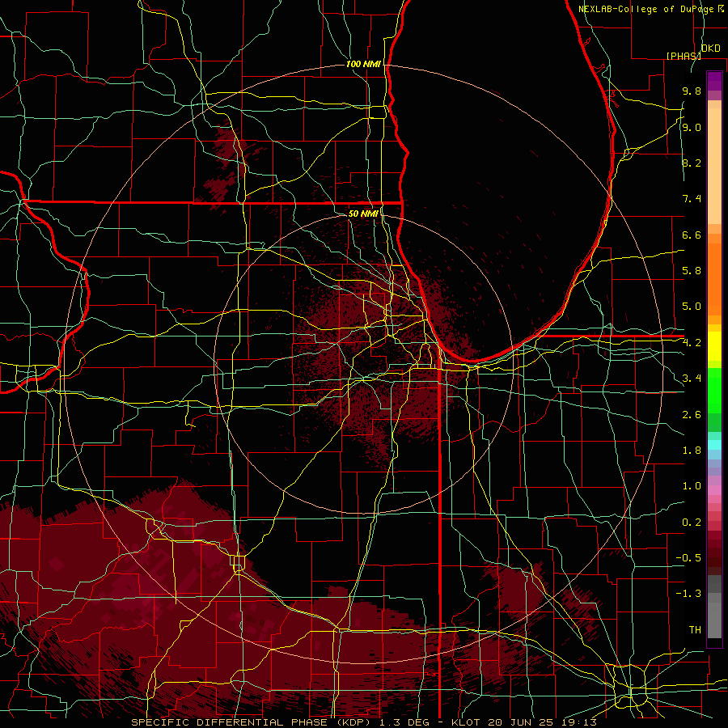Click the DKD unit label above the scale

710,49
